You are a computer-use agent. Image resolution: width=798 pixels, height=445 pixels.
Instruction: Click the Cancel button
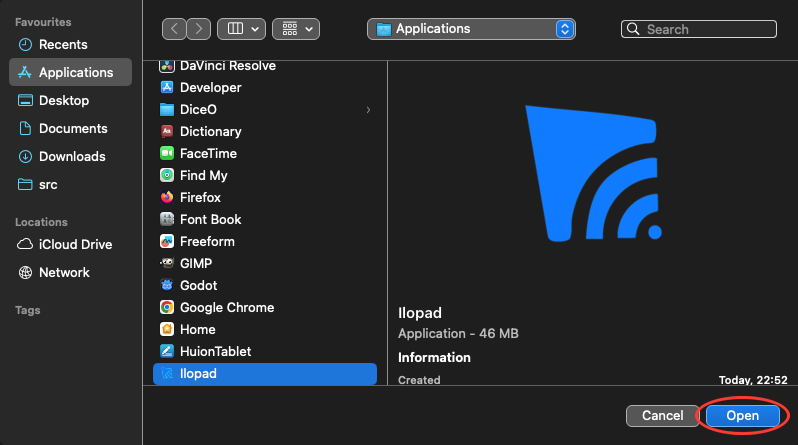(663, 416)
